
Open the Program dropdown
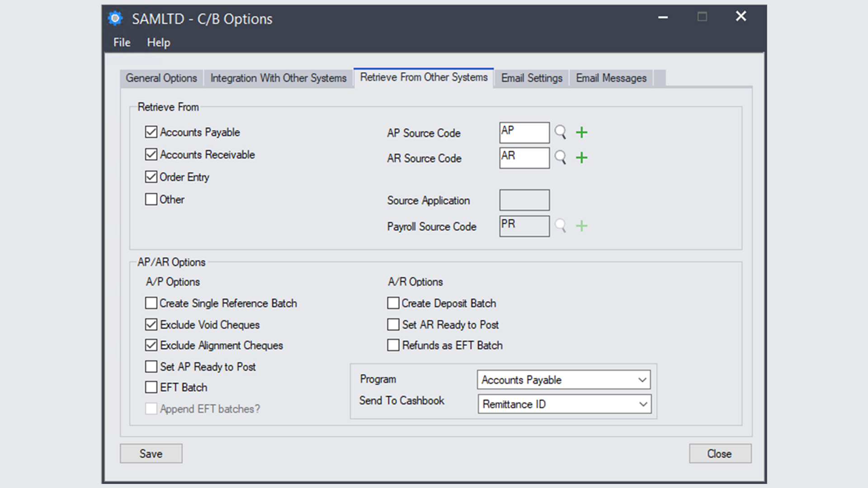642,380
